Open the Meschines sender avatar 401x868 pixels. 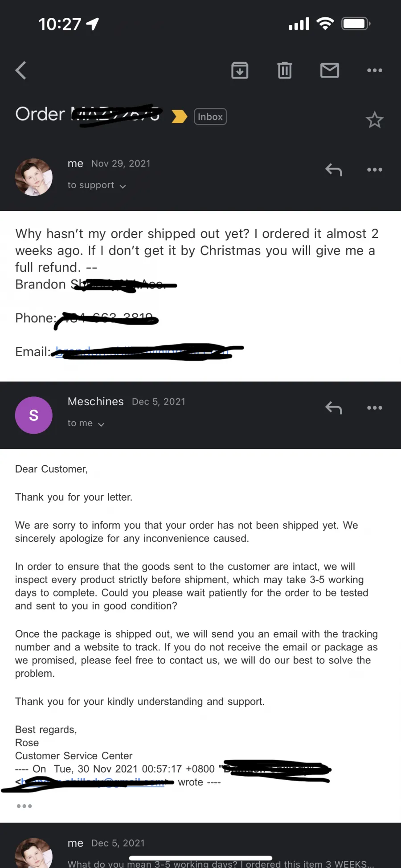pos(34,415)
